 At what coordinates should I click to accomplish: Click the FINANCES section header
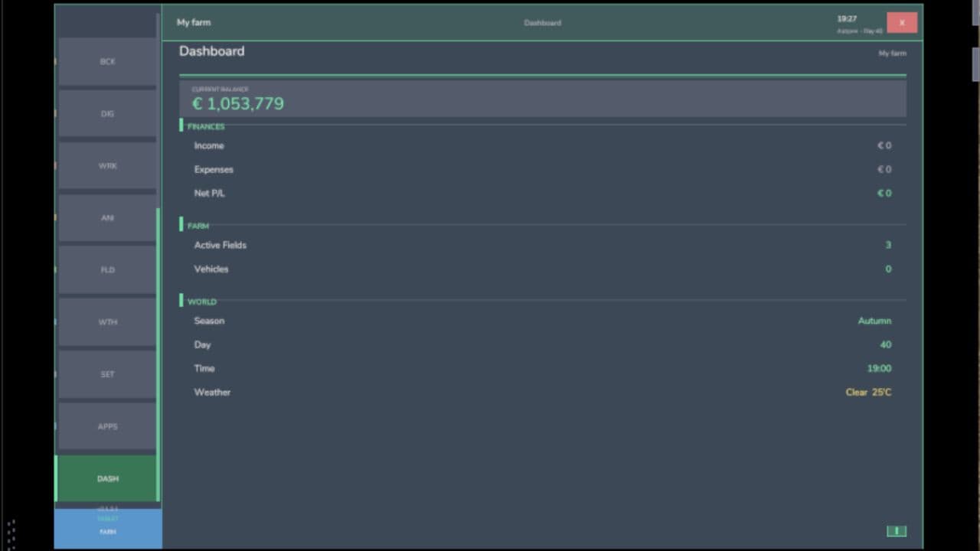tap(206, 126)
